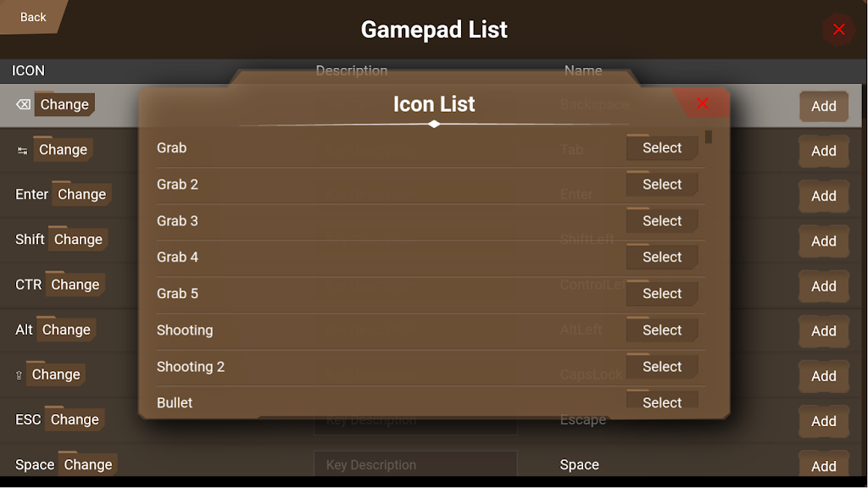
Task: Go back using the Back button
Action: [33, 17]
